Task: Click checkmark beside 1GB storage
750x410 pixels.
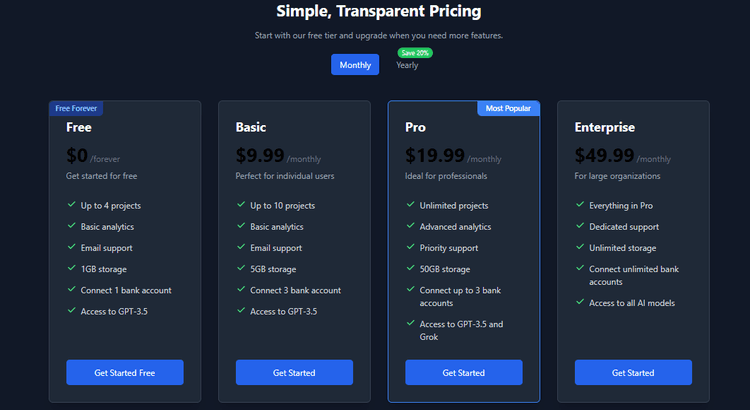Action: point(72,268)
